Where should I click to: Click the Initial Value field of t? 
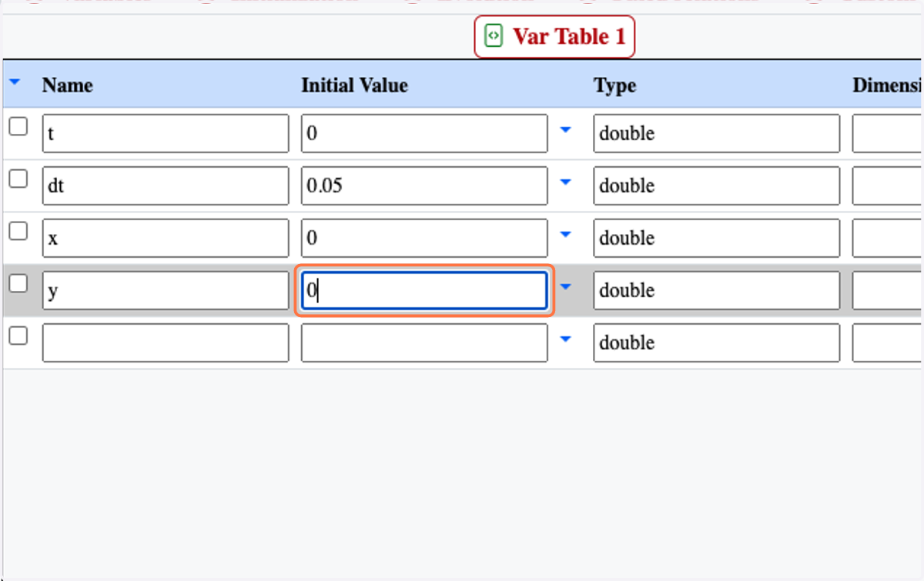[424, 134]
